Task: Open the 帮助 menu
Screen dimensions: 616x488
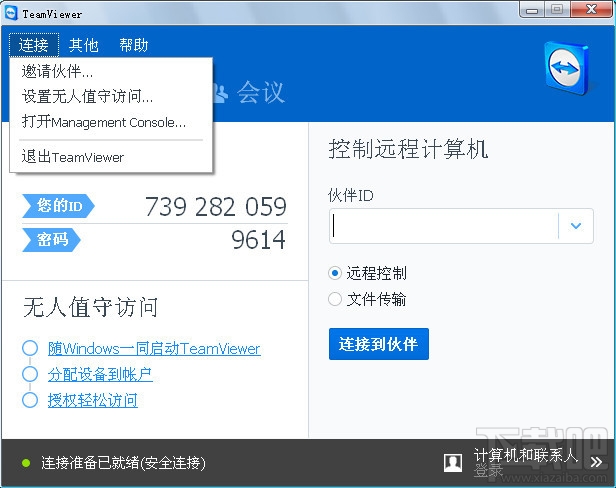Action: tap(134, 45)
